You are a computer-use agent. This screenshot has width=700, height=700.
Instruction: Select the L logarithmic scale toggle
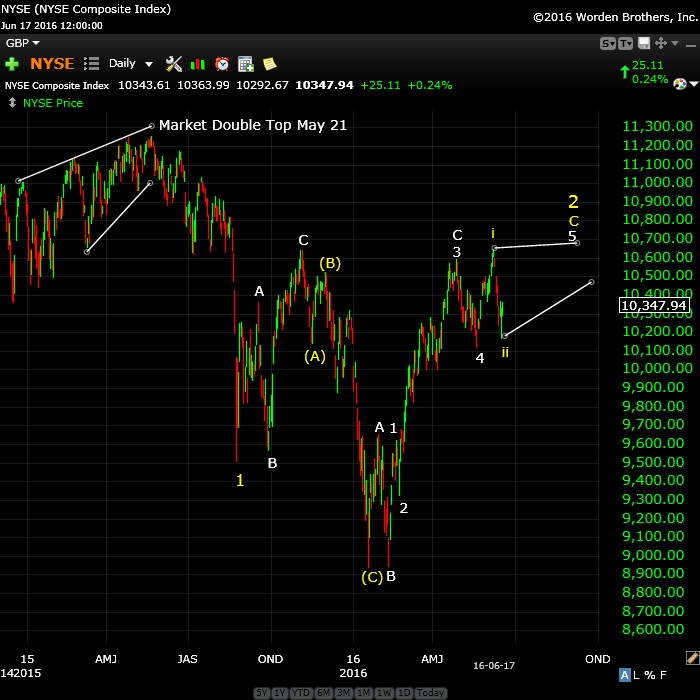[636, 675]
